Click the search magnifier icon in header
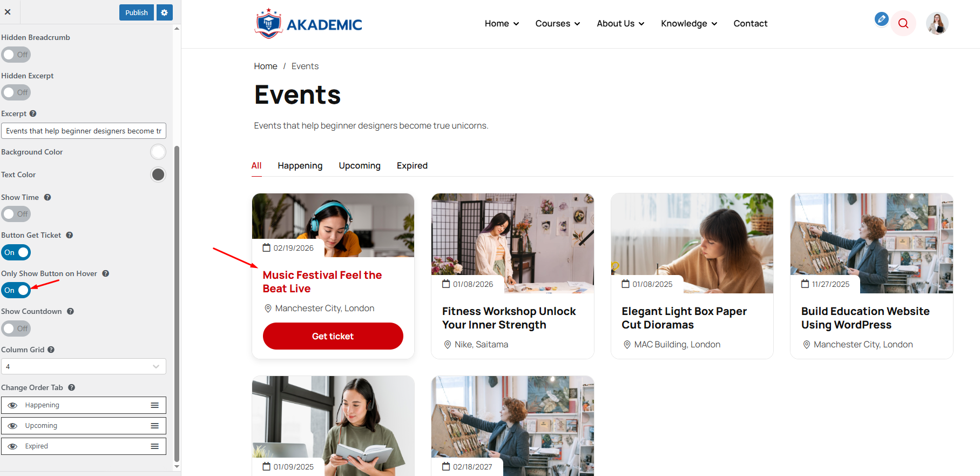 [x=903, y=23]
